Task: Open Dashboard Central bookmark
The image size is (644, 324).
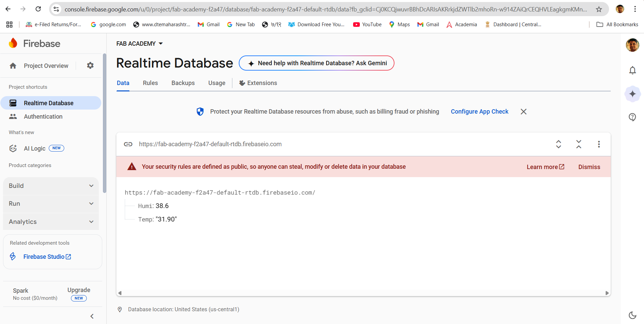Action: point(513,25)
